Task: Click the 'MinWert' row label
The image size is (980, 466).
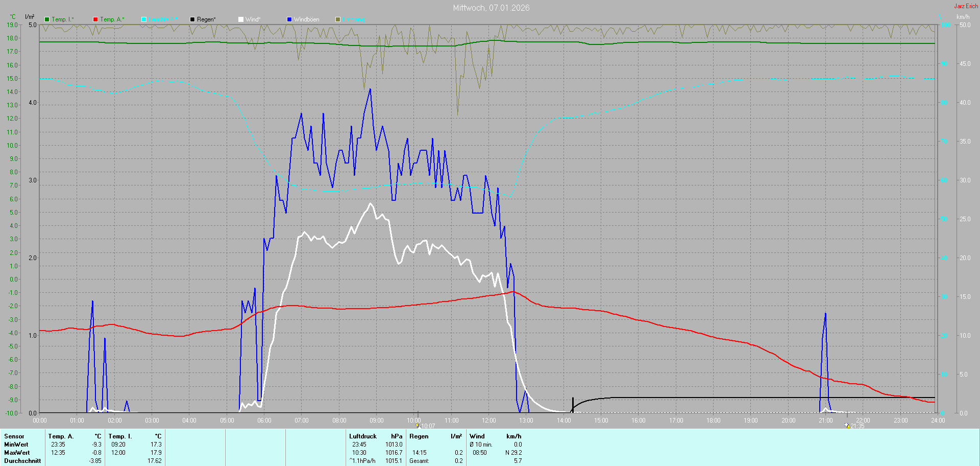Action: coord(16,445)
